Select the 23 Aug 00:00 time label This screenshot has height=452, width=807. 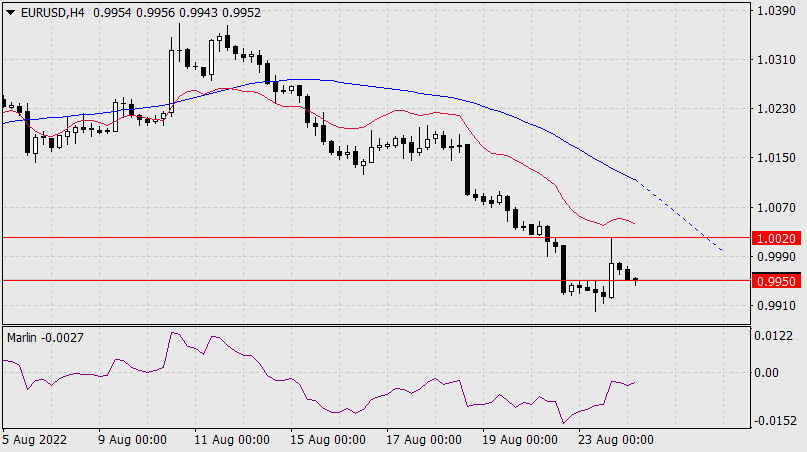[x=616, y=440]
